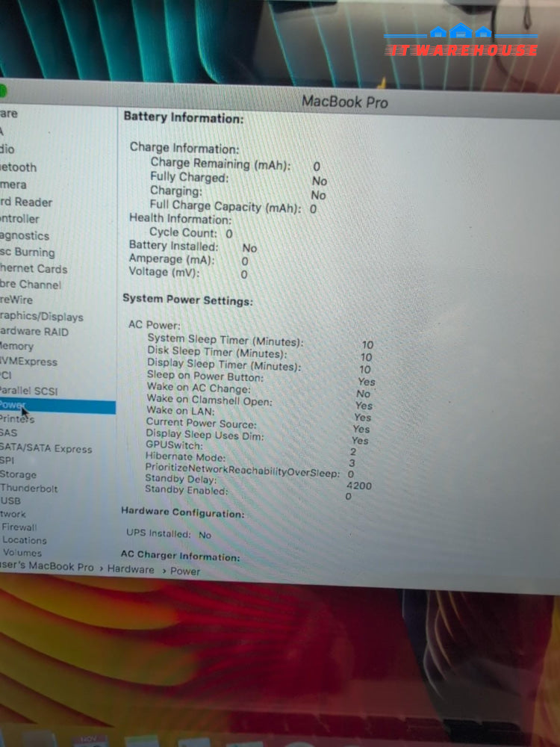The height and width of the screenshot is (747, 560).
Task: Open the Controller sidebar entry
Action: click(19, 219)
